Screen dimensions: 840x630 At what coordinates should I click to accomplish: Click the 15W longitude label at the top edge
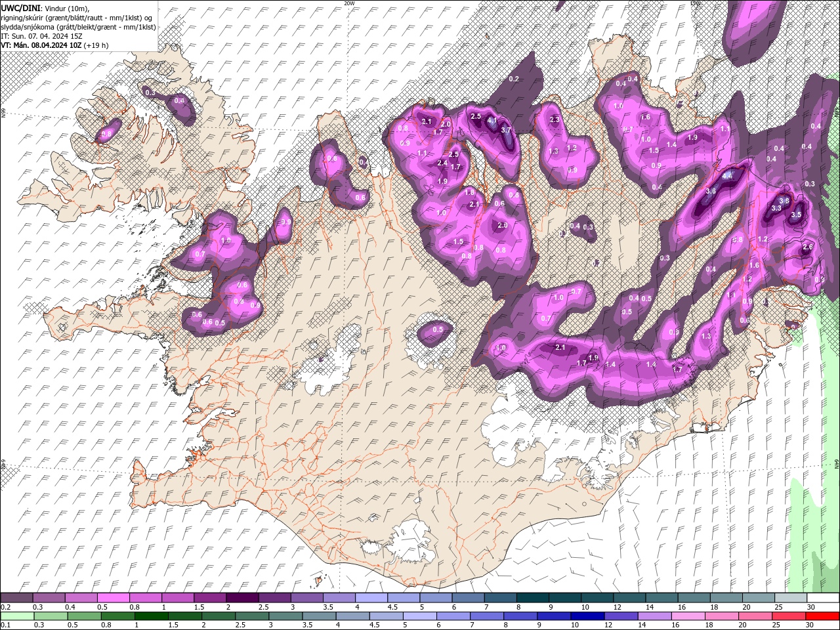tap(696, 3)
